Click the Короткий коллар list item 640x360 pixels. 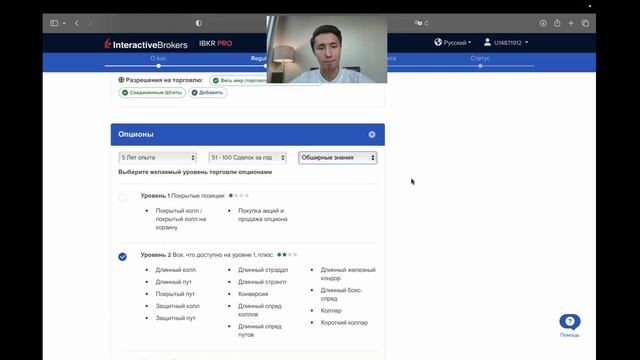344,322
